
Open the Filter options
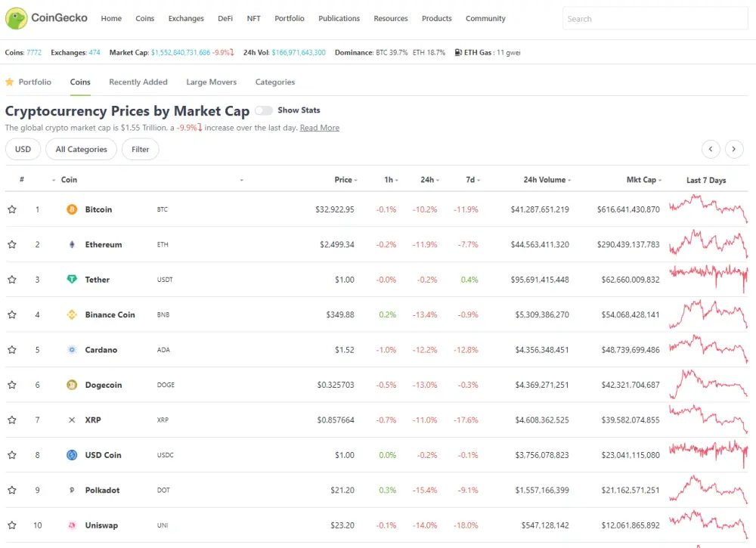[x=141, y=149]
